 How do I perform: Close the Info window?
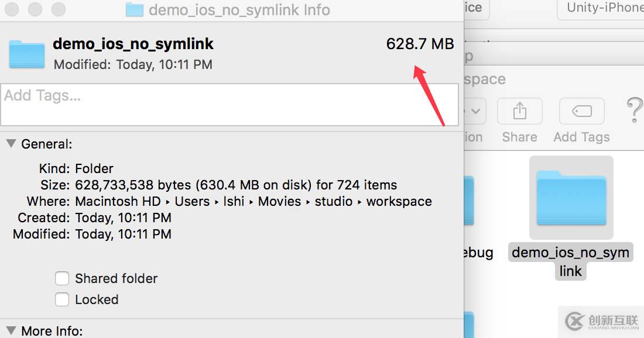coord(12,10)
